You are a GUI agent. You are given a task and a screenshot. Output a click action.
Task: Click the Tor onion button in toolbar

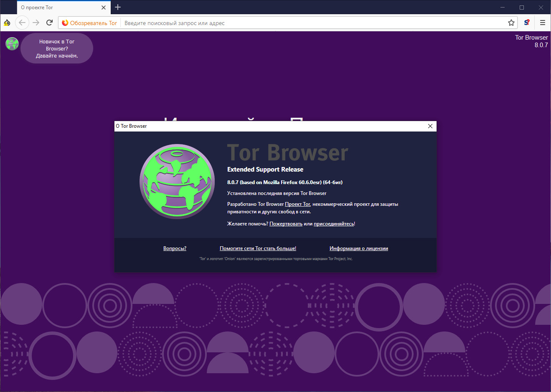(7, 23)
